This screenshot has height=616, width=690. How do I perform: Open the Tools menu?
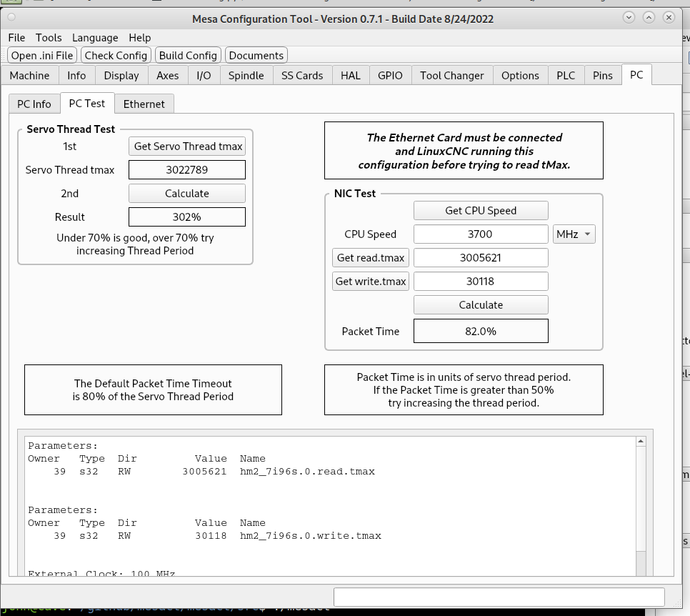(49, 38)
